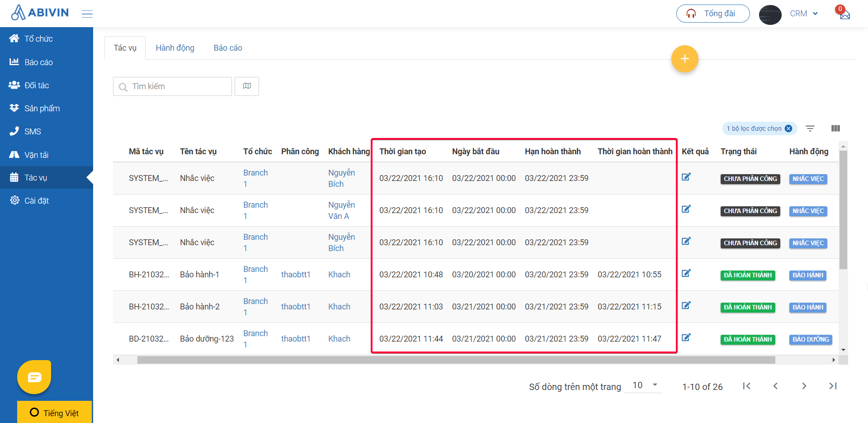Click Bảo dưỡng-123 task name cell
The image size is (868, 423).
click(207, 339)
